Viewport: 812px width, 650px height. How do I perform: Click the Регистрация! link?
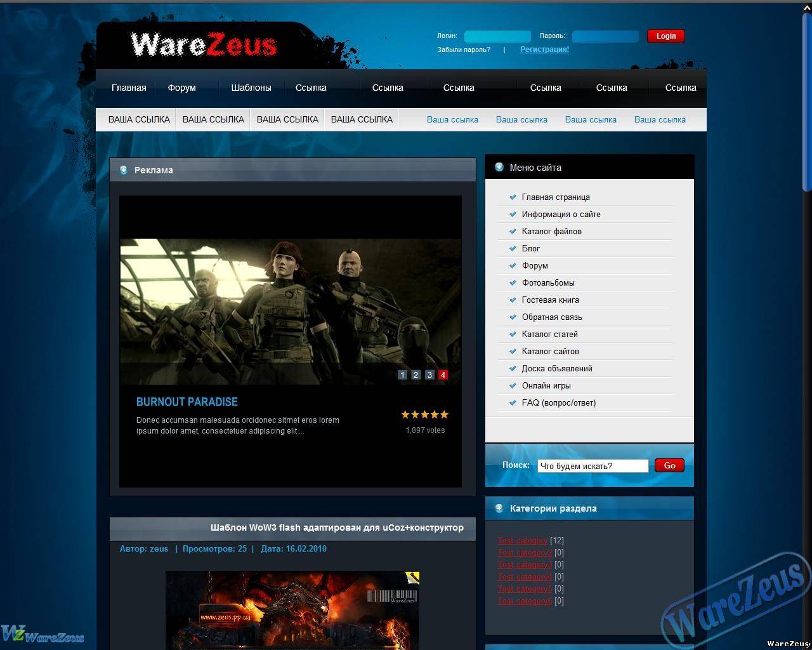544,50
